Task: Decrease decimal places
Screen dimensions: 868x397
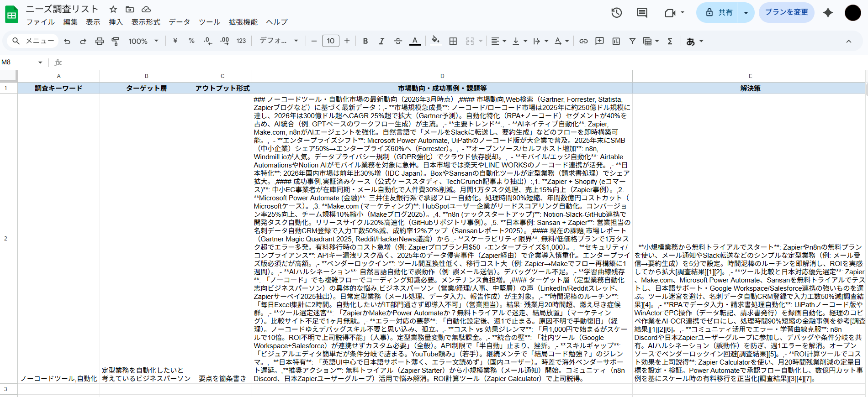Action: click(x=208, y=41)
